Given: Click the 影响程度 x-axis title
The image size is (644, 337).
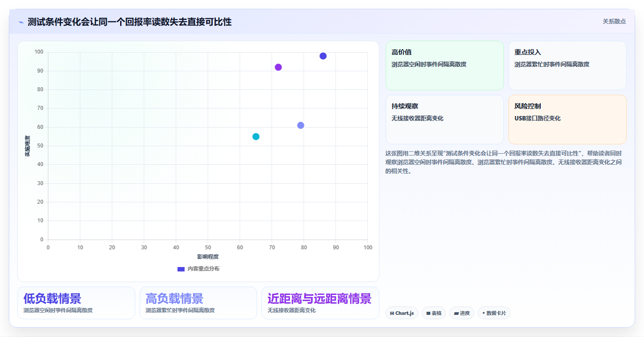Looking at the screenshot, I should click(x=208, y=256).
